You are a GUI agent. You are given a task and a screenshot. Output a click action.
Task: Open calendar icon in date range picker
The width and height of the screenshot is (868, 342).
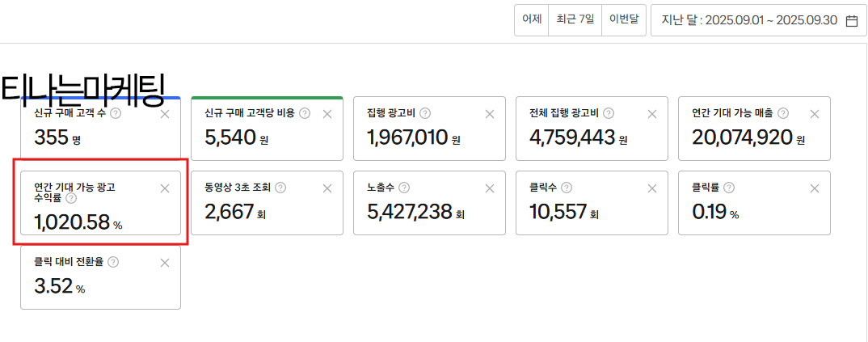[851, 21]
